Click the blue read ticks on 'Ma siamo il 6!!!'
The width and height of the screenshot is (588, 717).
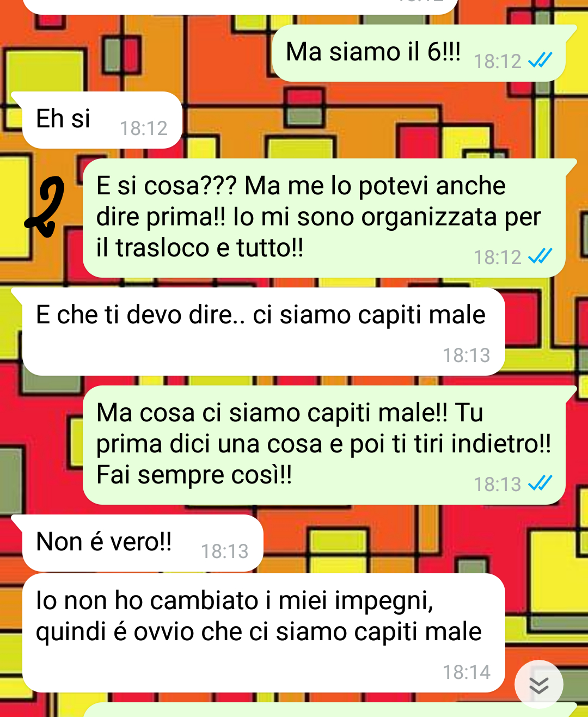pyautogui.click(x=541, y=60)
